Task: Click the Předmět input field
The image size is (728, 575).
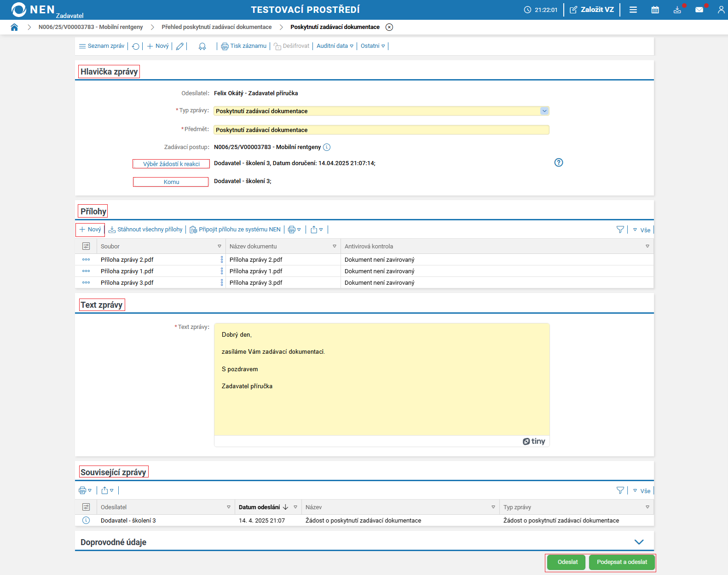Action: (381, 130)
